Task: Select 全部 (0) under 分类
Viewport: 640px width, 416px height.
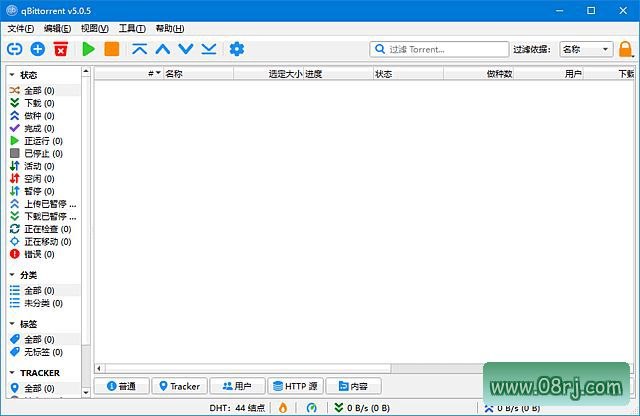Action: [x=44, y=290]
